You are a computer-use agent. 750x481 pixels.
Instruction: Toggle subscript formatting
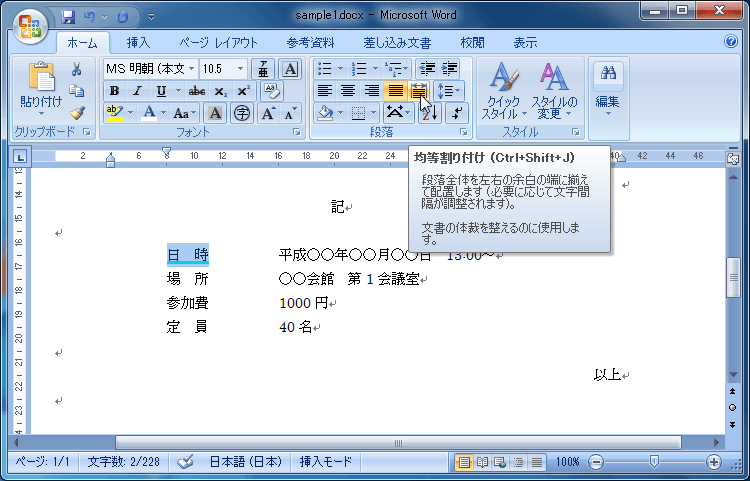(x=221, y=91)
